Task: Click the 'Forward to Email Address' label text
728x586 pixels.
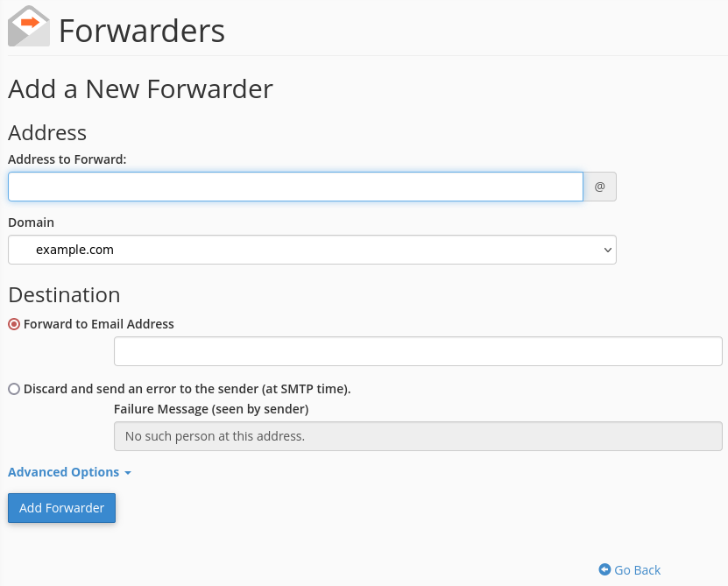Action: (x=98, y=324)
